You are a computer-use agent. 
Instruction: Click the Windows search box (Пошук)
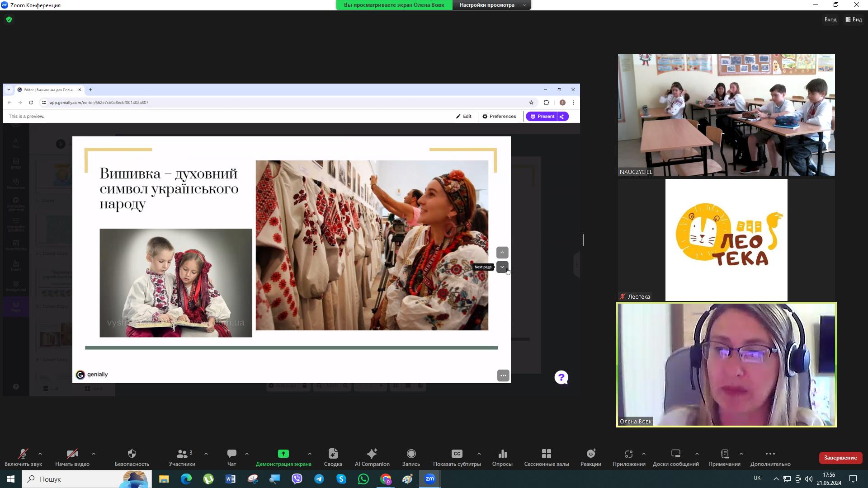(x=77, y=479)
